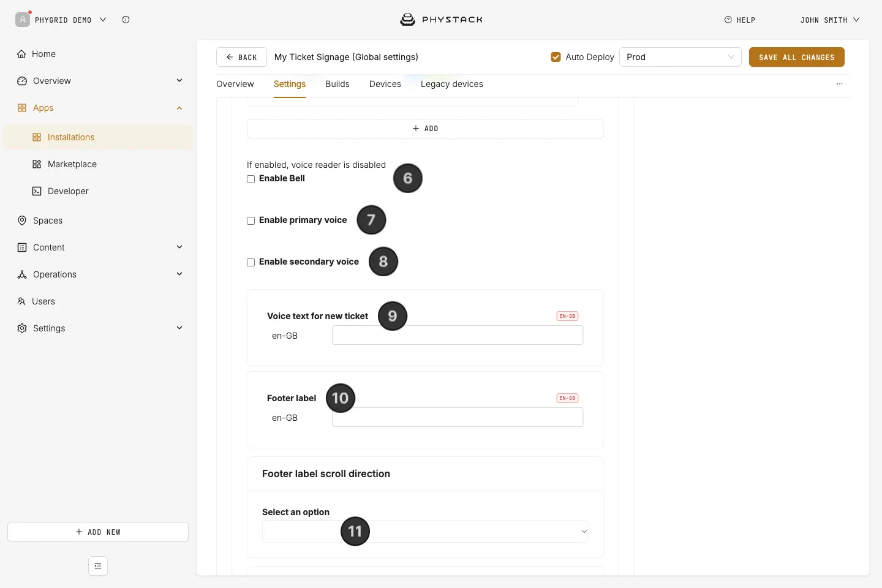
Task: Open footer scroll direction Select an option dropdown
Action: 425,531
